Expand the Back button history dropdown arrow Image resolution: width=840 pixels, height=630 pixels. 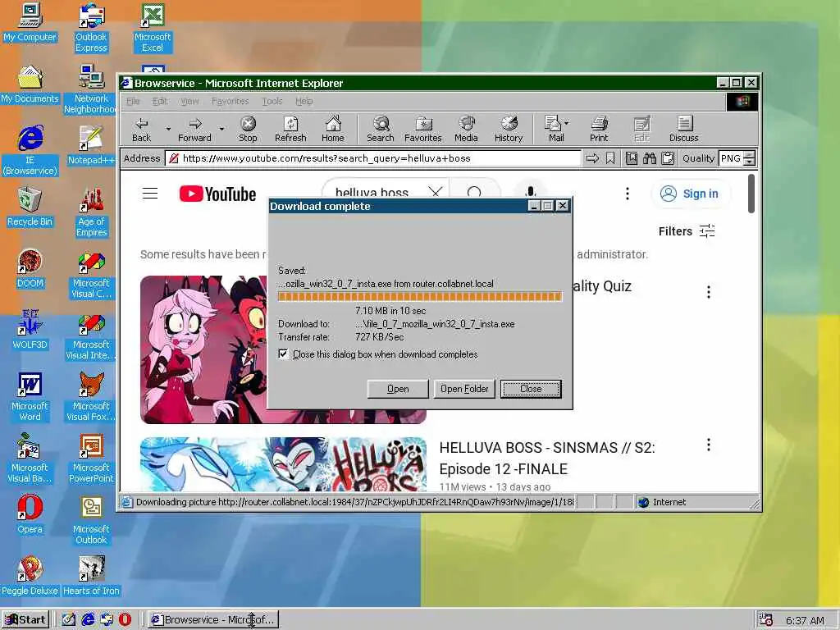tap(168, 129)
